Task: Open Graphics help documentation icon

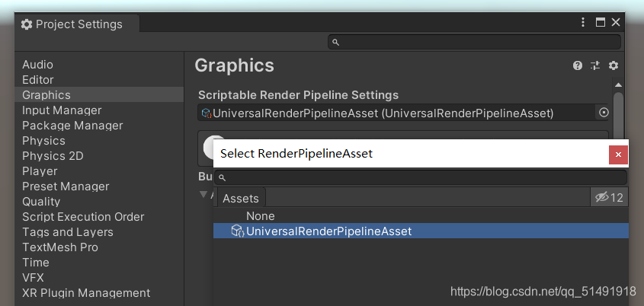Action: tap(578, 65)
